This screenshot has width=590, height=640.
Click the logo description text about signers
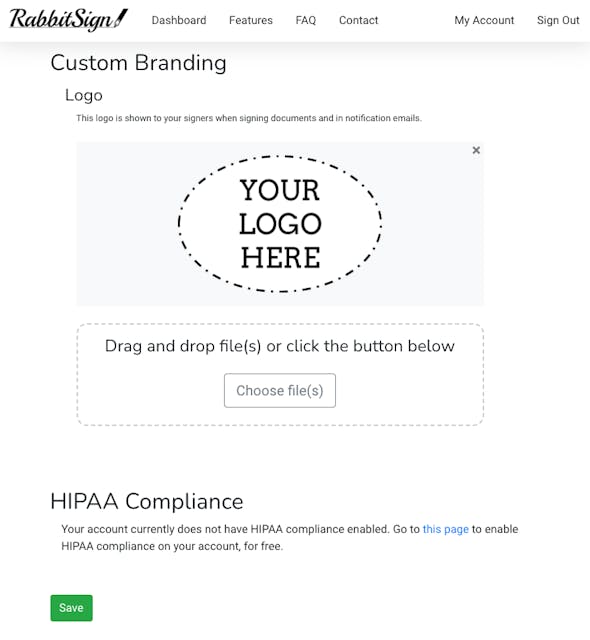click(x=249, y=118)
